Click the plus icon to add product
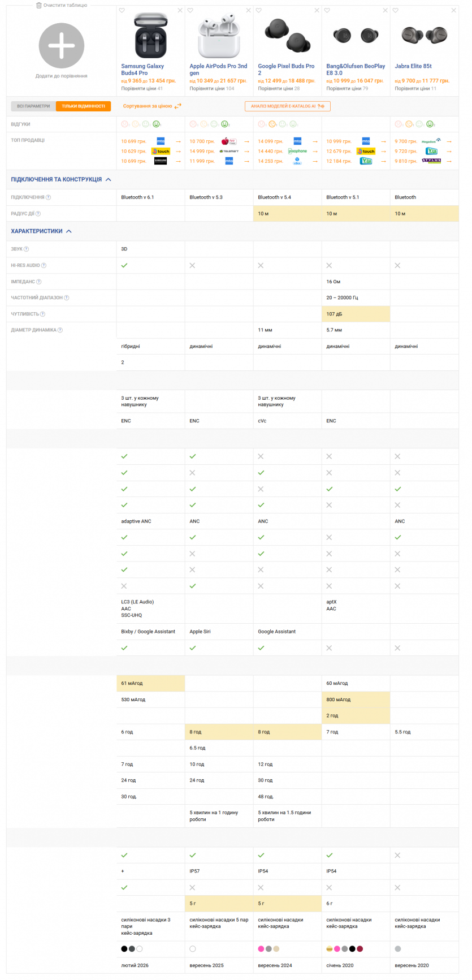Image resolution: width=472 pixels, height=980 pixels. tap(62, 46)
